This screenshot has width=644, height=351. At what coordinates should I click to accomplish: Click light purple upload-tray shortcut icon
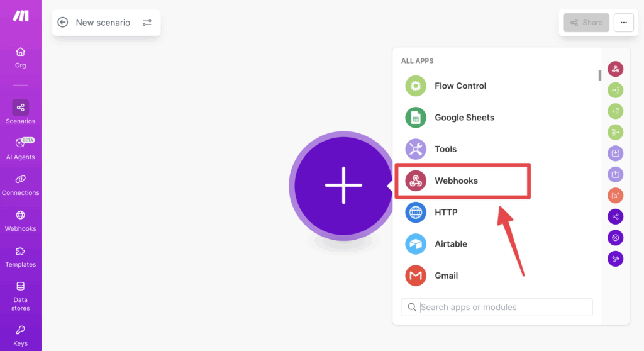pos(615,175)
